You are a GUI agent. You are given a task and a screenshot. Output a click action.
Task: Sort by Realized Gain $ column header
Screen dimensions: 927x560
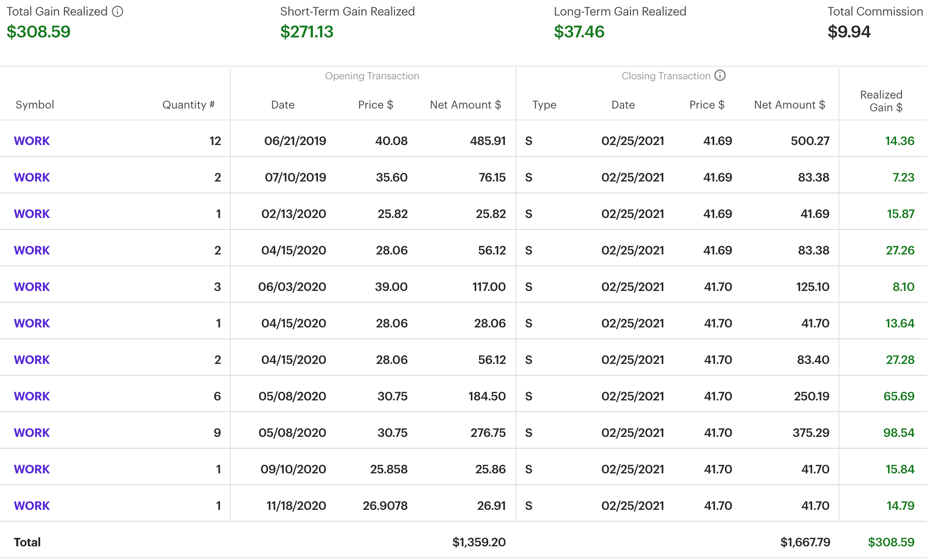pos(881,101)
